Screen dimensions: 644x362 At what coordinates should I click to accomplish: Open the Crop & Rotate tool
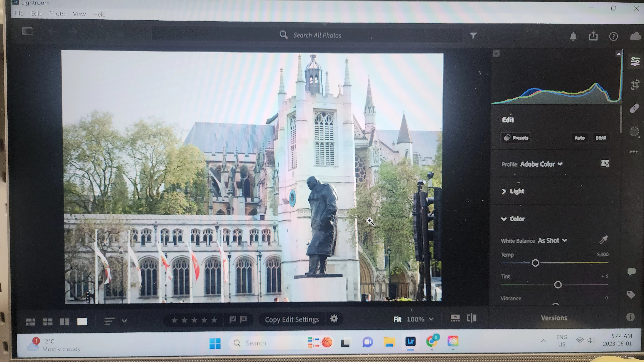(x=635, y=85)
